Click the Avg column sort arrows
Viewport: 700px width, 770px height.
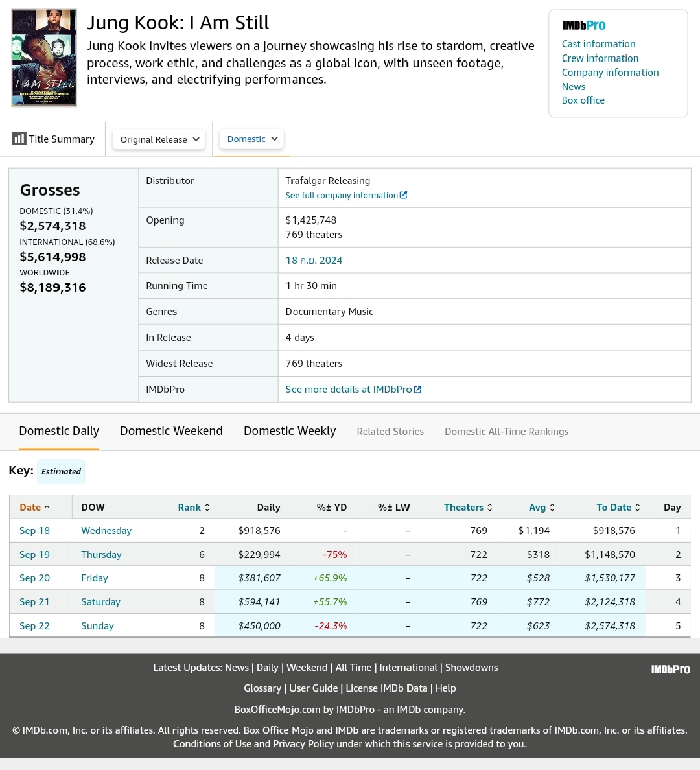tap(552, 507)
